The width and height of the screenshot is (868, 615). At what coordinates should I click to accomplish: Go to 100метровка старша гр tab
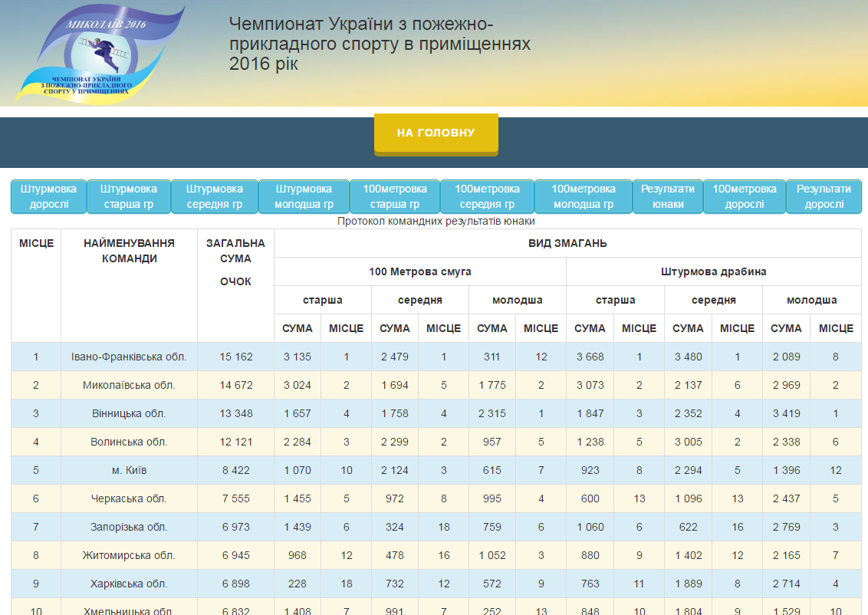[x=394, y=196]
